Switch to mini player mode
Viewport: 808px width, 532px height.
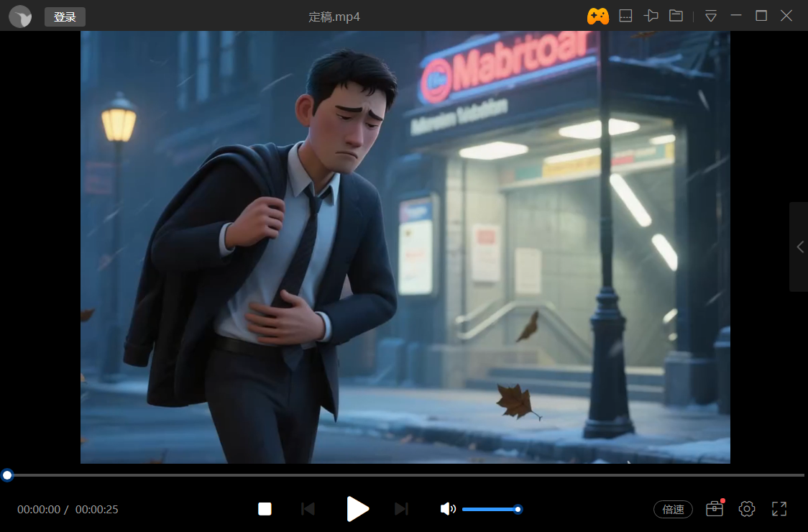point(625,16)
